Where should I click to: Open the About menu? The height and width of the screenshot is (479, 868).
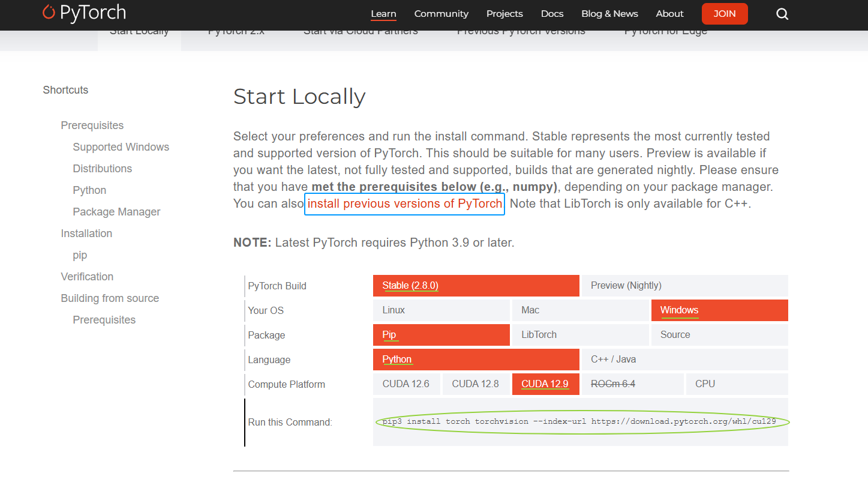coord(669,14)
